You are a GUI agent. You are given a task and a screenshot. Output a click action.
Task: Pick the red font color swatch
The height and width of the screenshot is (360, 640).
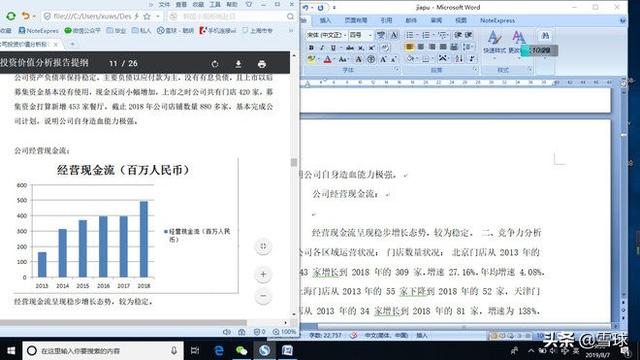coord(327,60)
